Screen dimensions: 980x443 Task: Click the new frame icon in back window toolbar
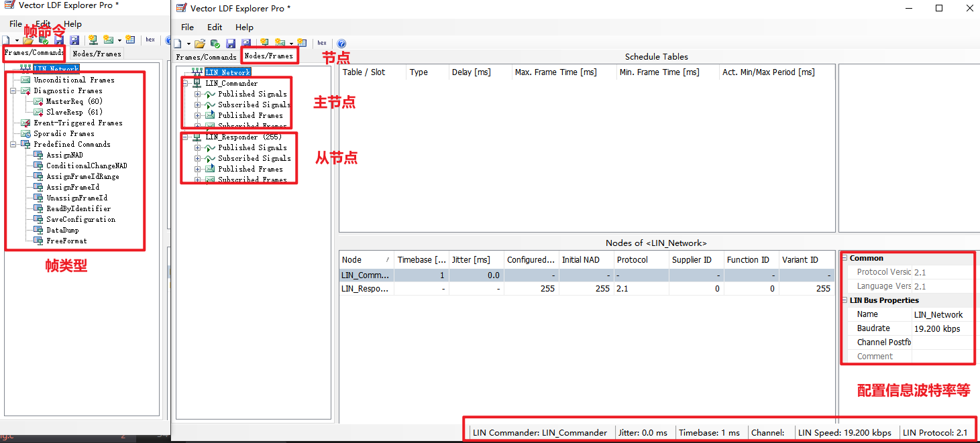[x=108, y=40]
